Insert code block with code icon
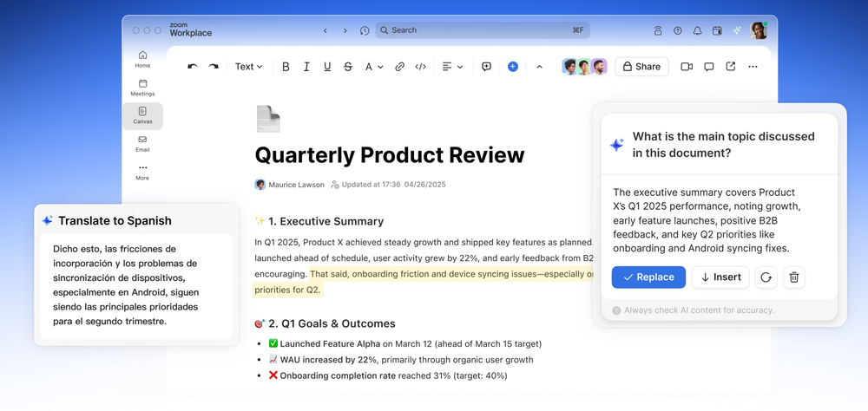Image resolution: width=868 pixels, height=411 pixels. pyautogui.click(x=421, y=67)
